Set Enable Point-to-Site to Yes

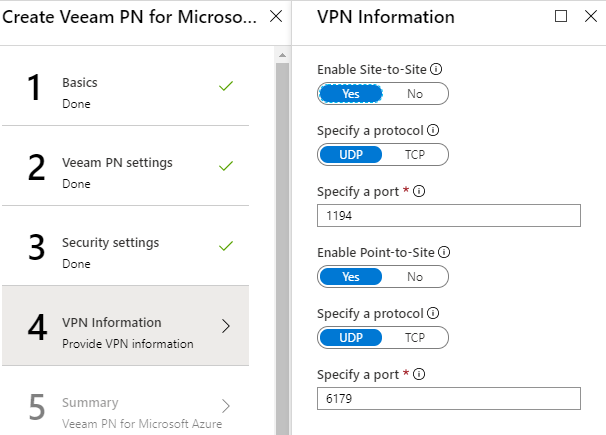click(x=351, y=277)
